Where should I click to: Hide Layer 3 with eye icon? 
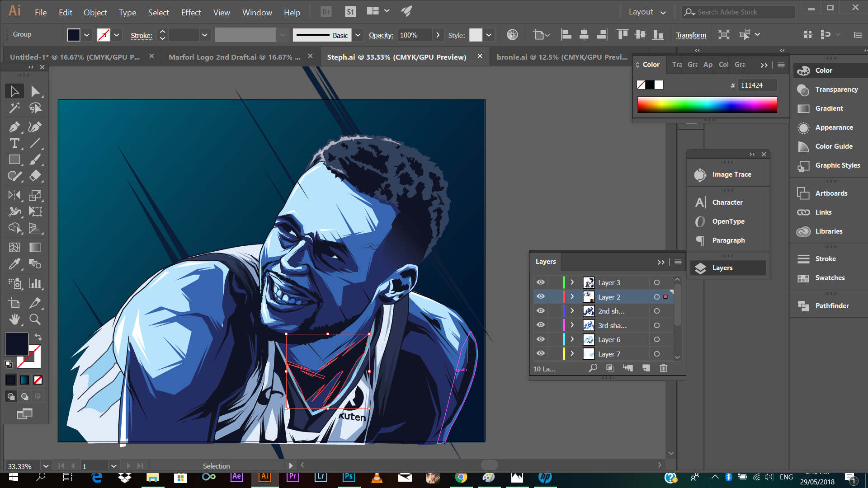coord(541,282)
